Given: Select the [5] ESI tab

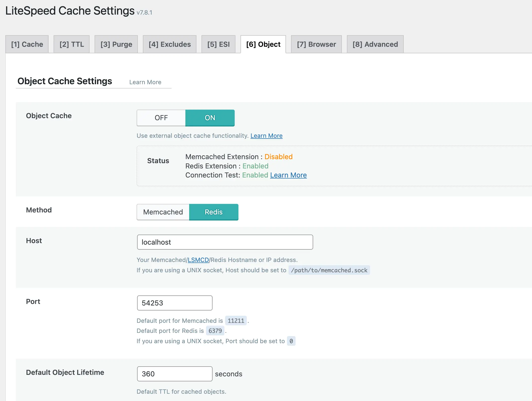Looking at the screenshot, I should (219, 44).
